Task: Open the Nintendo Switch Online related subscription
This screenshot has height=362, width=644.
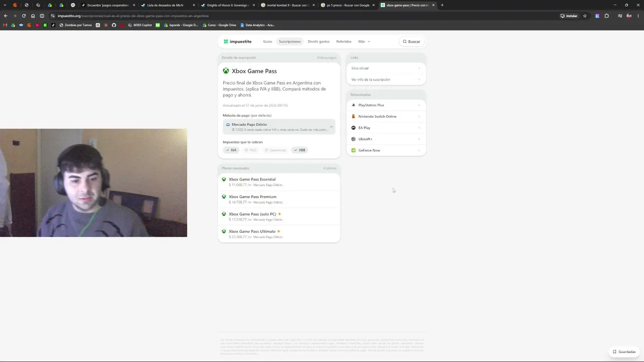Action: [x=386, y=117]
